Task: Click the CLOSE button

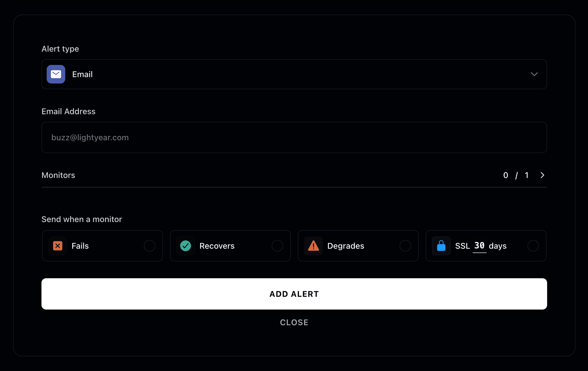Action: click(x=294, y=322)
